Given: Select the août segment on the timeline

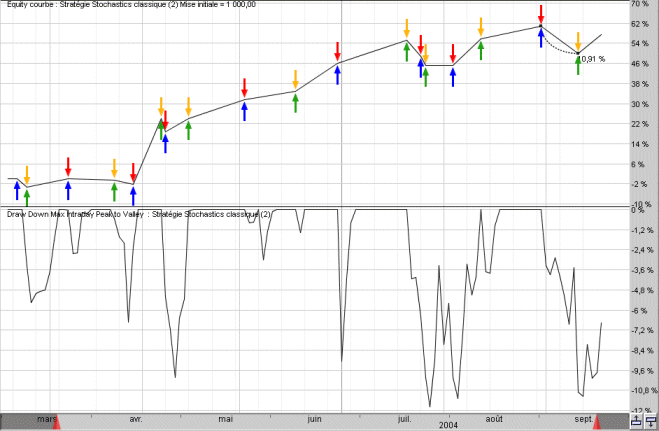Looking at the screenshot, I should 494,419.
